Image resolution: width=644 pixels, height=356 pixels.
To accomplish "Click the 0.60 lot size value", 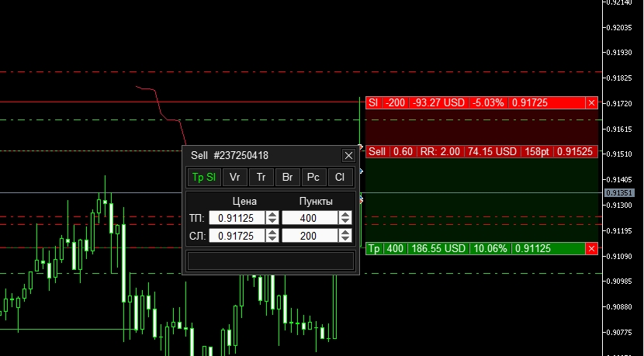I will [x=403, y=151].
